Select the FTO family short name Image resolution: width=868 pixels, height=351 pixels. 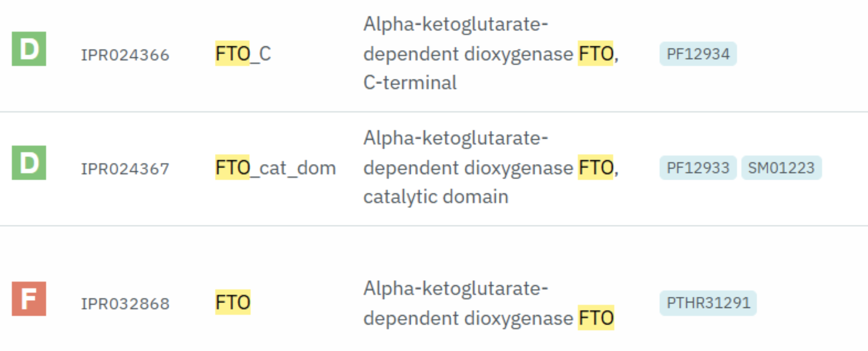pyautogui.click(x=233, y=302)
